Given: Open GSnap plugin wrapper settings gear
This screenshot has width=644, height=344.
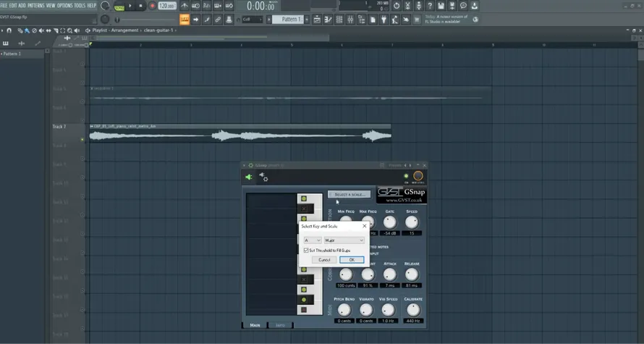Looking at the screenshot, I should (x=263, y=177).
